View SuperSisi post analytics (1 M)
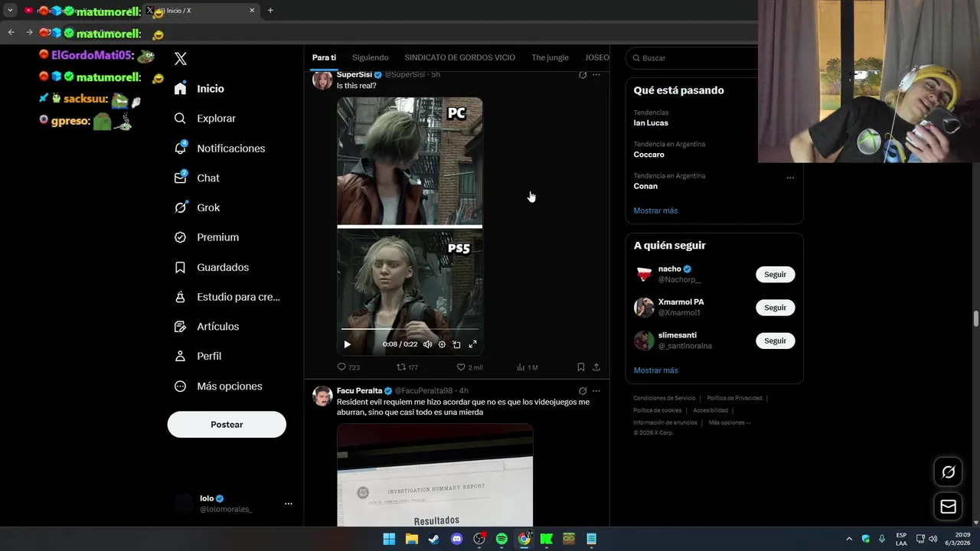Screen dimensions: 980x551 coord(527,367)
